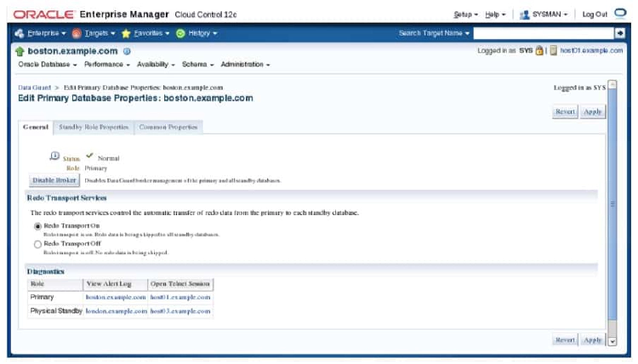This screenshot has height=364, width=638.
Task: Click the vertical scrollbar thumb
Action: 612,204
